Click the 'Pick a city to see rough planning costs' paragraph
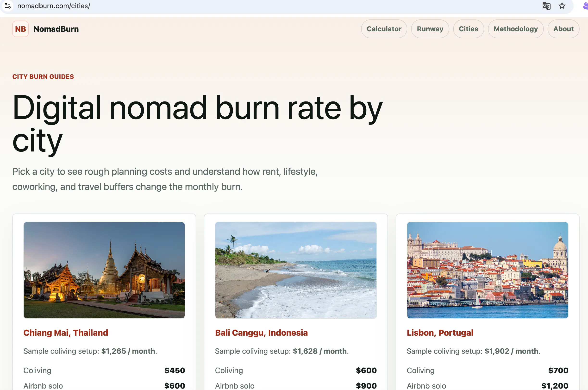The width and height of the screenshot is (588, 390). [165, 179]
